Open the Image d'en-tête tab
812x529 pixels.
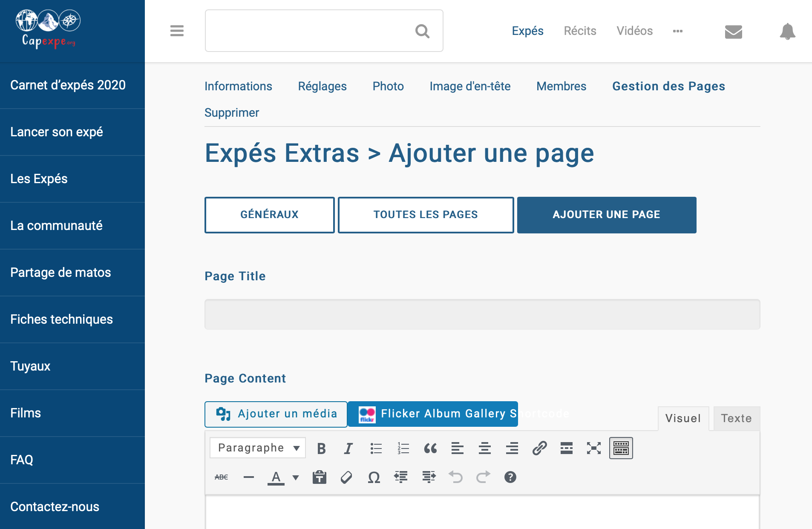click(x=470, y=86)
